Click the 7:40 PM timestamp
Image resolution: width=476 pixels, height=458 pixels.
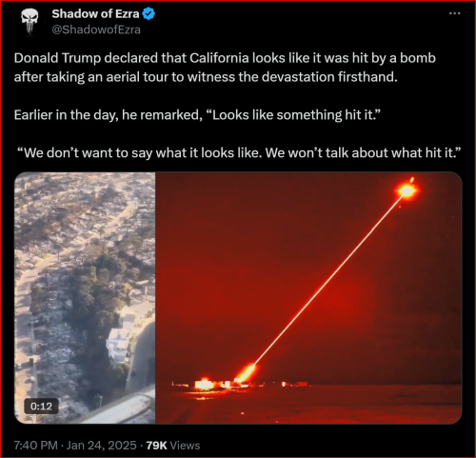tap(35, 445)
